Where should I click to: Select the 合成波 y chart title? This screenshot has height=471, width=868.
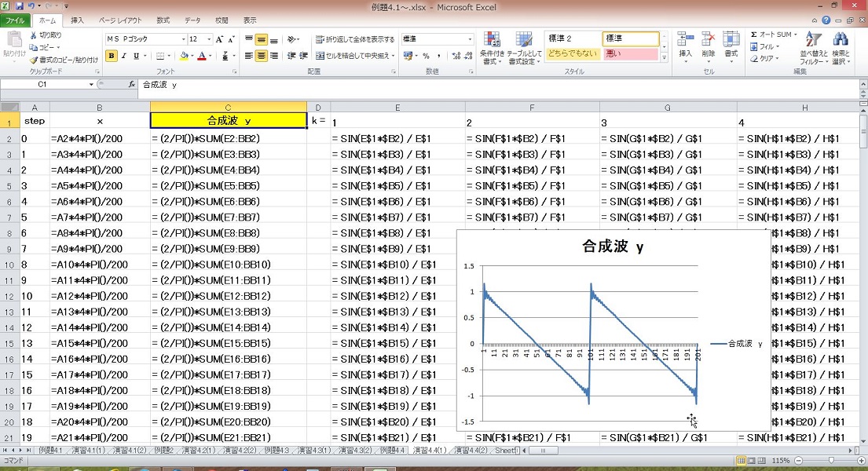point(613,246)
